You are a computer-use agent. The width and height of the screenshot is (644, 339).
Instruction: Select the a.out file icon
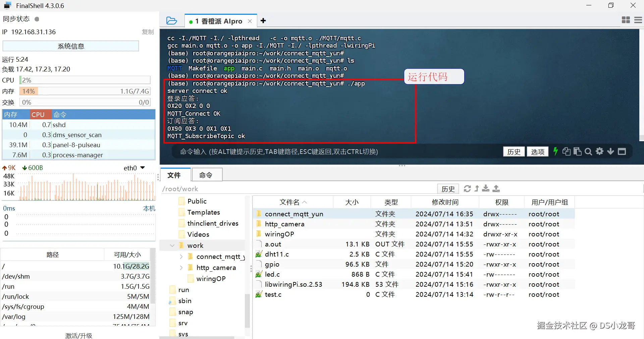point(259,244)
